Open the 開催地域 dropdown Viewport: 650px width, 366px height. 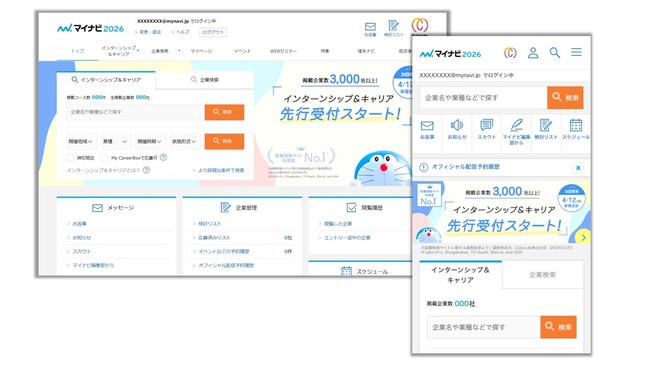point(81,141)
